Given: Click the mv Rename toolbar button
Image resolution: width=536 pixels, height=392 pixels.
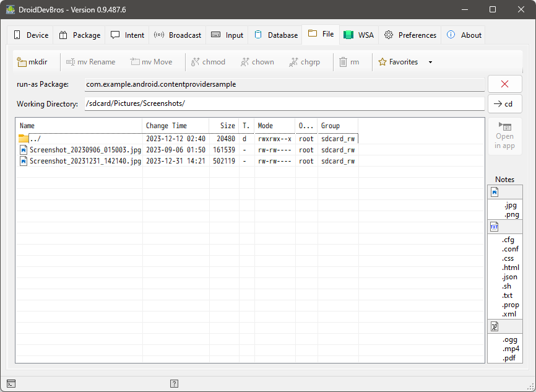Looking at the screenshot, I should pyautogui.click(x=91, y=62).
